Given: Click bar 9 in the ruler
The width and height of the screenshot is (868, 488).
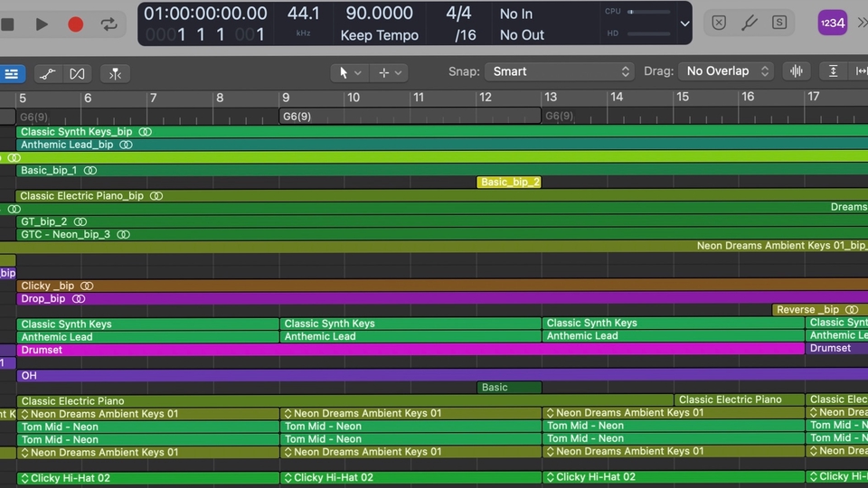Looking at the screenshot, I should coord(286,98).
